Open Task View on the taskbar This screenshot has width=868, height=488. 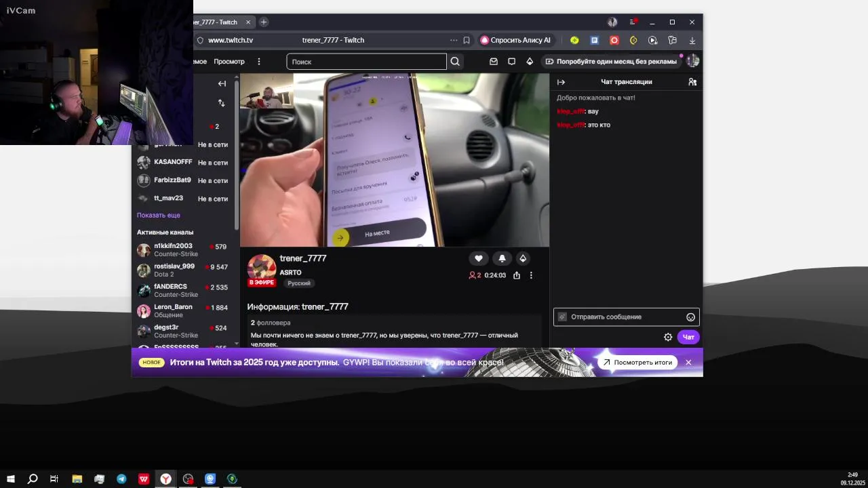(x=54, y=479)
